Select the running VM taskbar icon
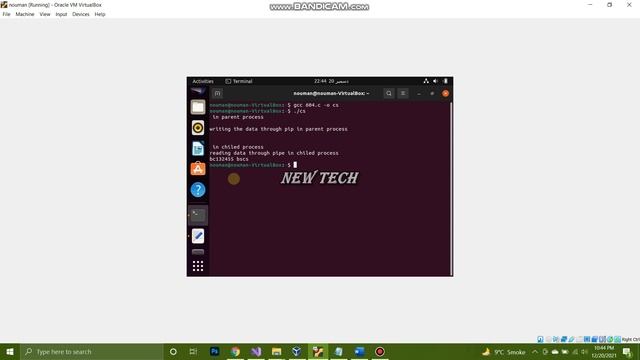This screenshot has width=640, height=360. click(318, 351)
